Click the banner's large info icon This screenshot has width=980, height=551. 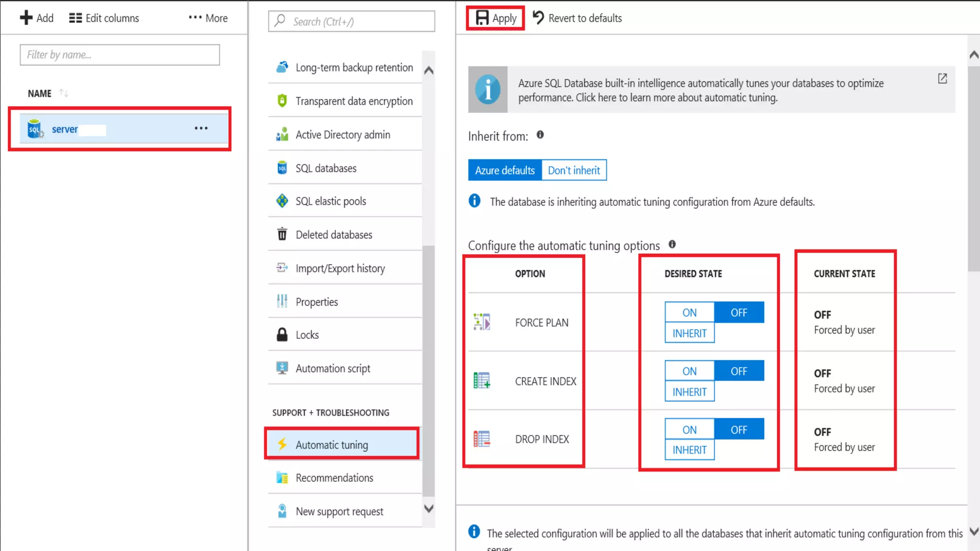click(x=488, y=89)
